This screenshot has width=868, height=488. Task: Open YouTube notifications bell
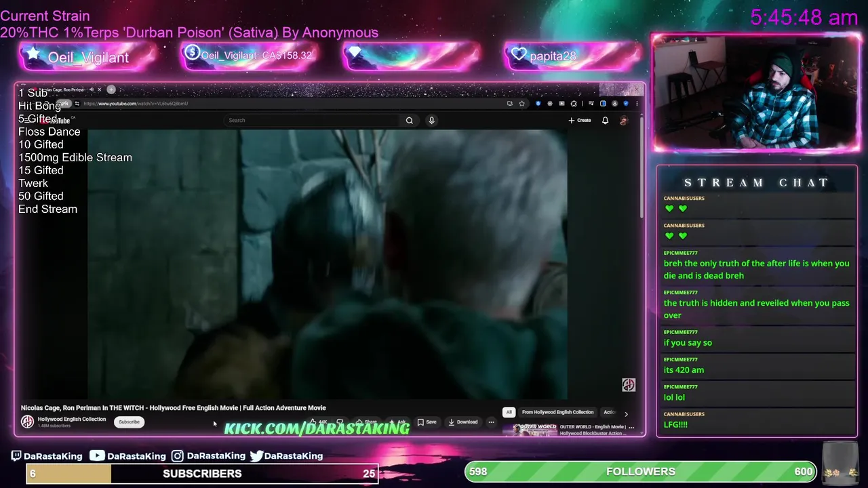[x=605, y=120]
